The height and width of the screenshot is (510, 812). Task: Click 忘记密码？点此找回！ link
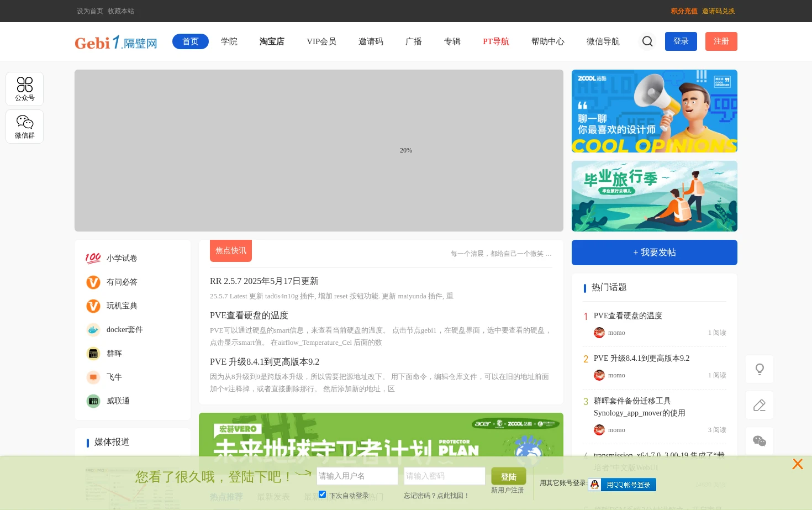436,496
